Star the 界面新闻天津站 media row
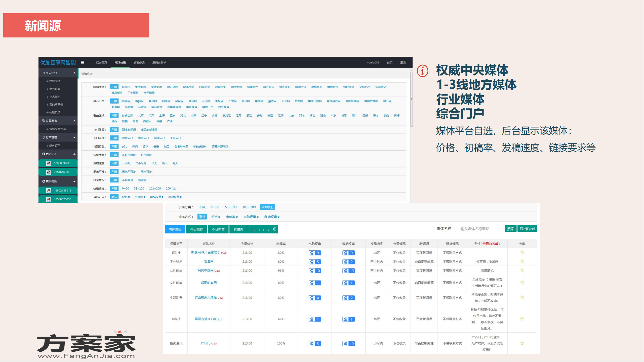This screenshot has width=644, height=362. [522, 298]
